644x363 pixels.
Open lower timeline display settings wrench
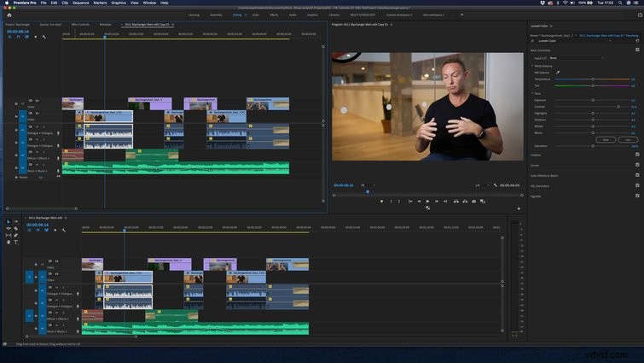[64, 231]
